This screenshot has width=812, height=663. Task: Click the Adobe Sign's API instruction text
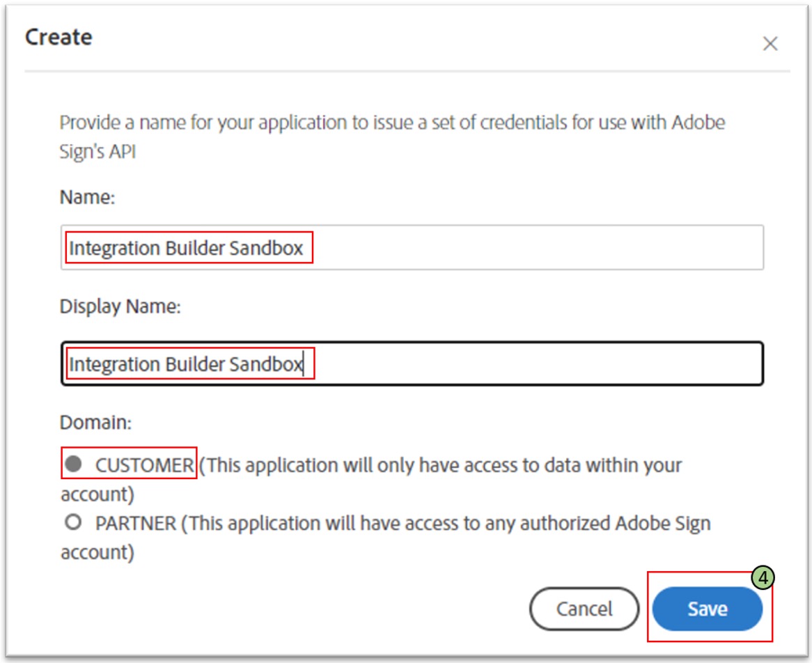[392, 136]
